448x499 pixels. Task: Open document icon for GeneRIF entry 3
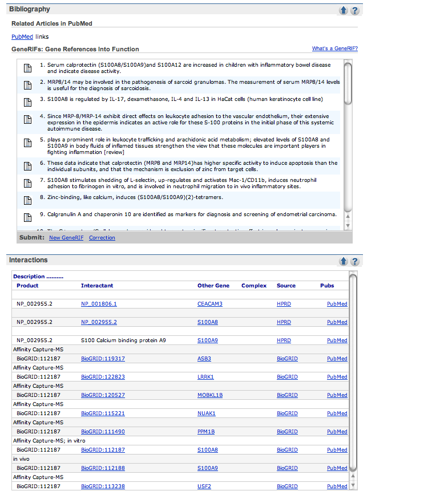point(27,102)
